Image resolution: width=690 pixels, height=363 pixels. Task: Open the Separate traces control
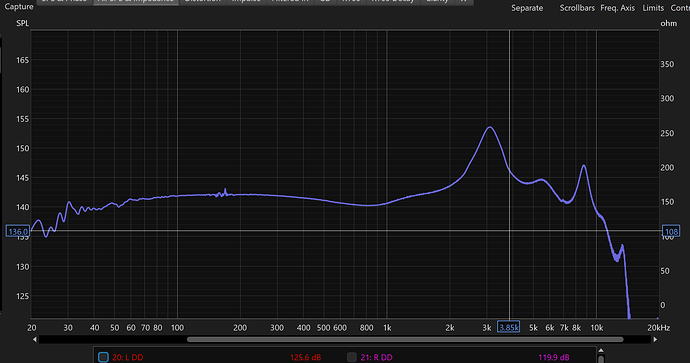coord(527,8)
